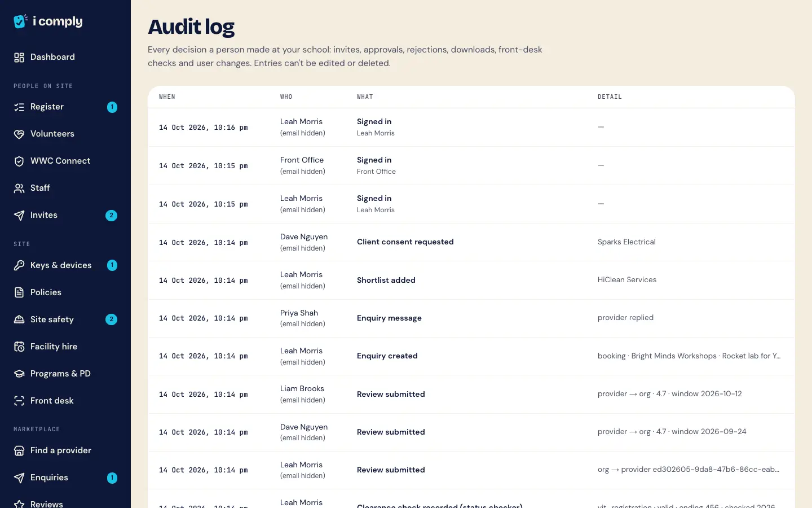The width and height of the screenshot is (812, 508).
Task: Click the Site safety badge showing 2
Action: coord(112,319)
